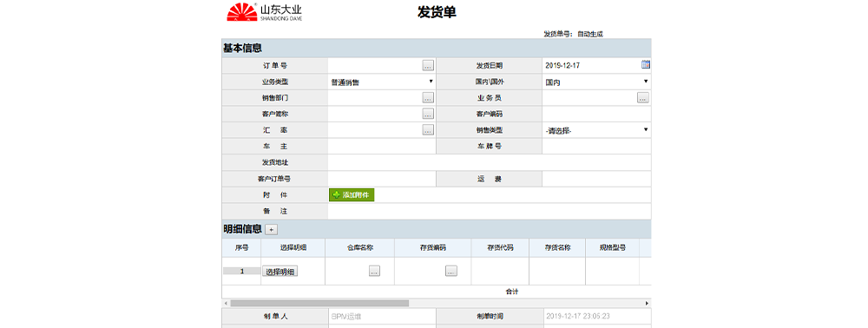
Task: Click the 发货单号 自动生成 text
Action: pos(573,34)
